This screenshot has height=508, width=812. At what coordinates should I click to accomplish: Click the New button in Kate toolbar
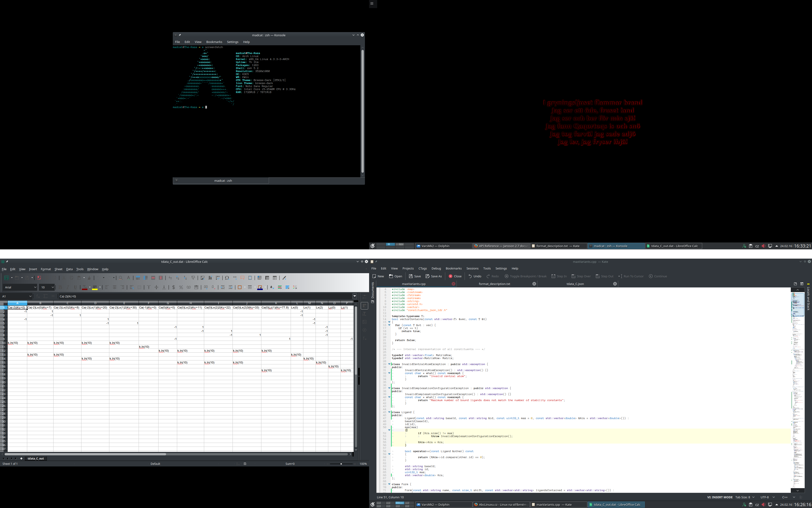[378, 276]
